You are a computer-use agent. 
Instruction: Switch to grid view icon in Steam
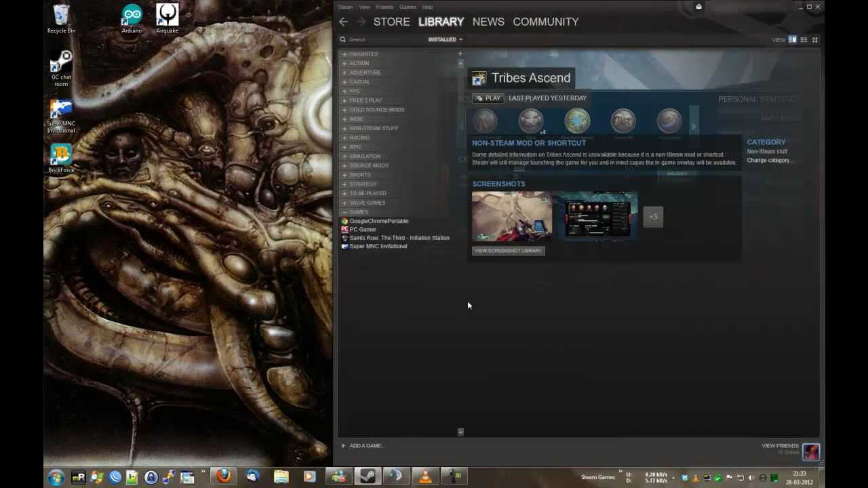[x=814, y=40]
